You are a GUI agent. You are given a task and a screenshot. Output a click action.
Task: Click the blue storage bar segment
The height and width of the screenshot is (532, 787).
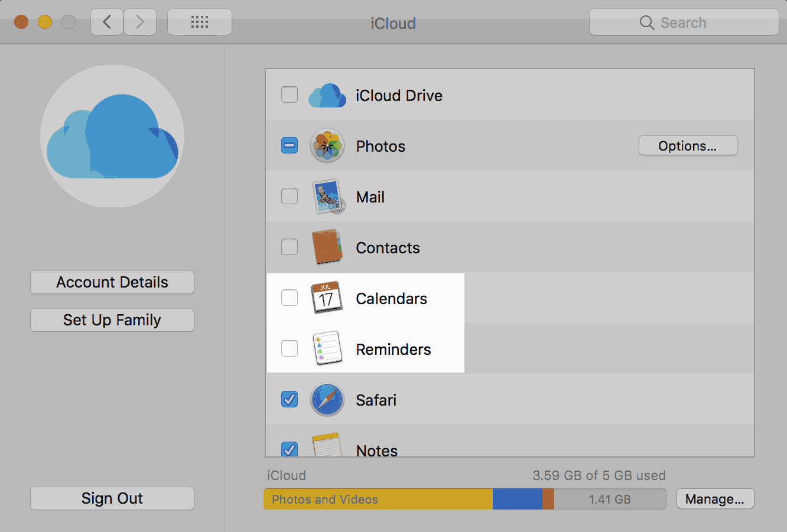point(517,500)
